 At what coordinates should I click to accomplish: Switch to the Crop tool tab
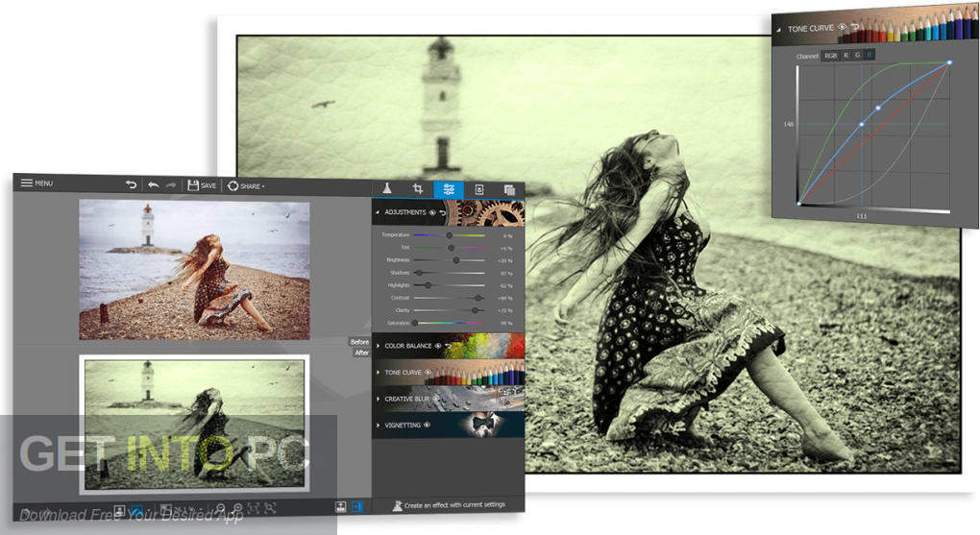tap(418, 189)
